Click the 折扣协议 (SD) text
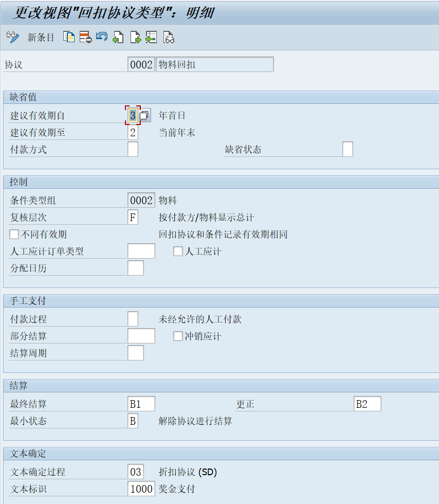The height and width of the screenshot is (504, 439). 188,472
